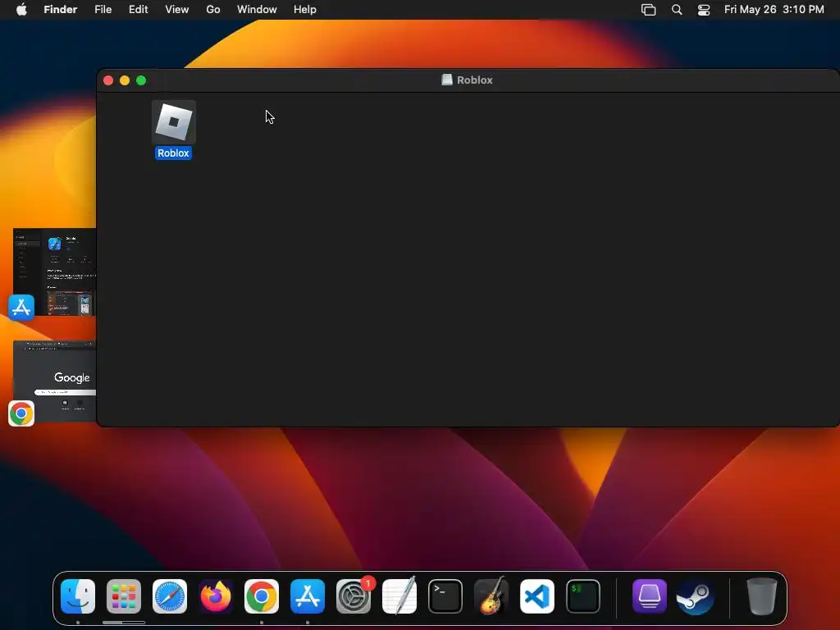The height and width of the screenshot is (630, 840).
Task: Open Visual Studio Code from the Dock
Action: point(537,596)
